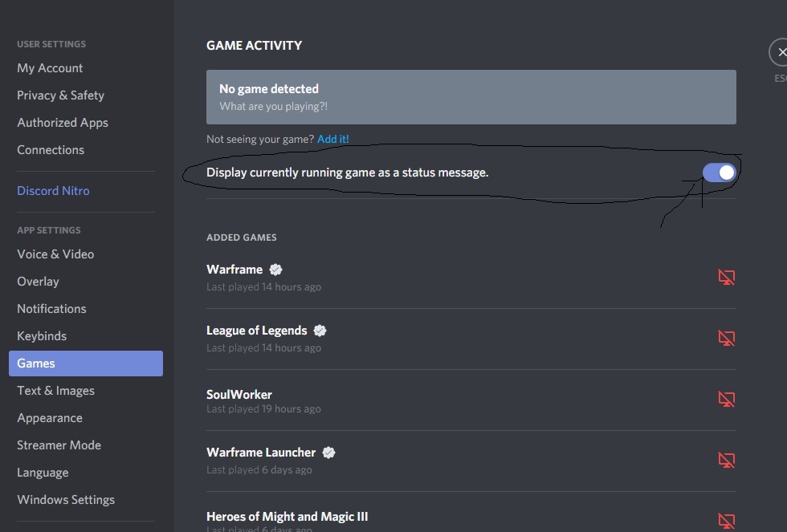Click verified badge next to League of Legends
This screenshot has width=787, height=532.
pyautogui.click(x=320, y=331)
